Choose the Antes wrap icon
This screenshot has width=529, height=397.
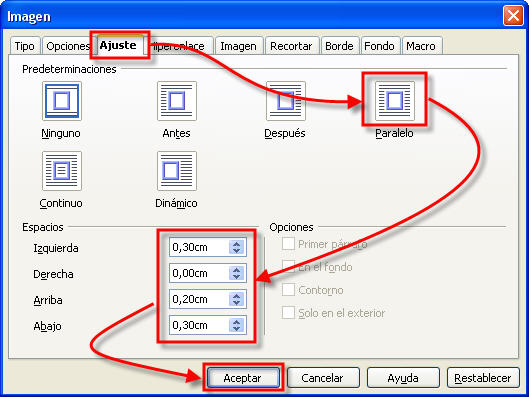pyautogui.click(x=177, y=101)
